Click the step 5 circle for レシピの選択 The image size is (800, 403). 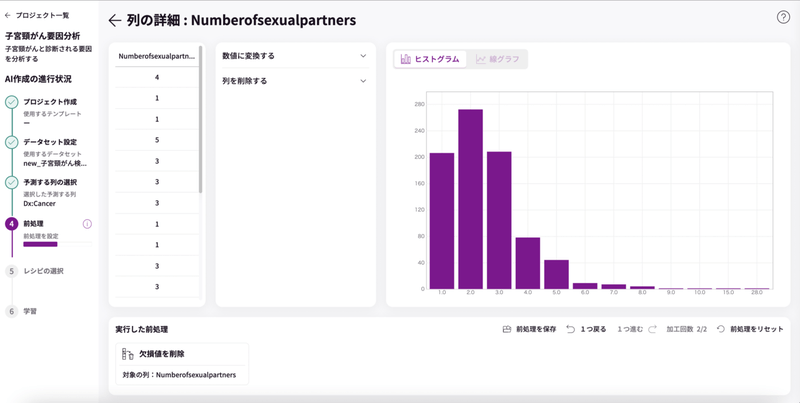tap(12, 271)
